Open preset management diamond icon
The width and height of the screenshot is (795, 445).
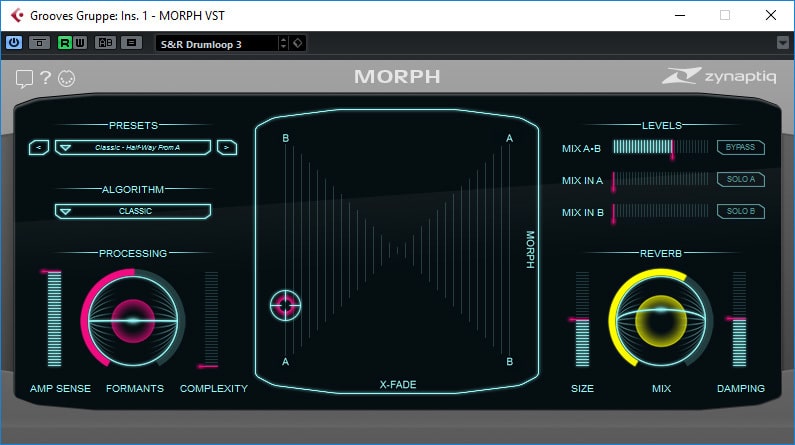click(x=298, y=44)
